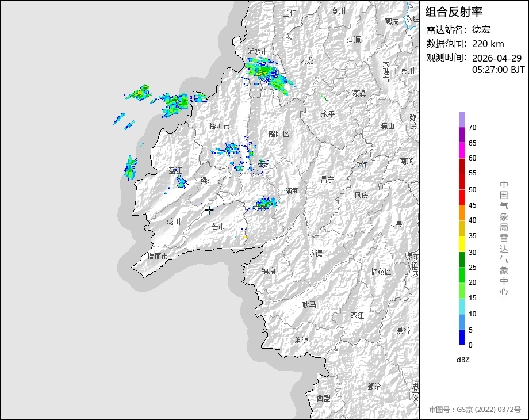Viewport: 529px width, 420px height.
Task: Click the 施甸 map label
Action: (292, 191)
